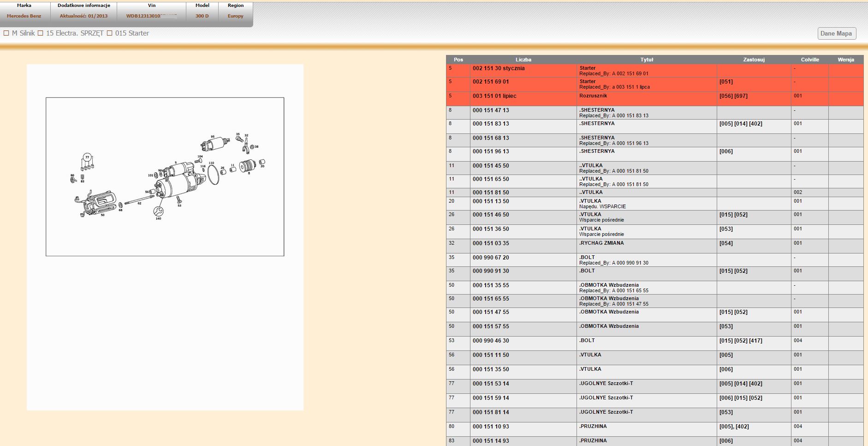This screenshot has height=446, width=868.
Task: Select solenoid part 95 in the diagram
Action: pyautogui.click(x=214, y=144)
